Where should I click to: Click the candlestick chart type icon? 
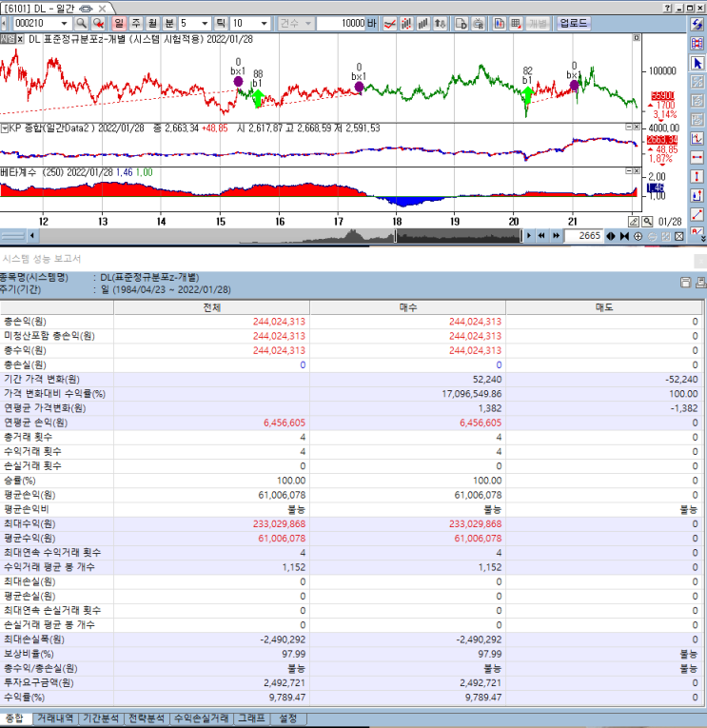click(x=406, y=23)
